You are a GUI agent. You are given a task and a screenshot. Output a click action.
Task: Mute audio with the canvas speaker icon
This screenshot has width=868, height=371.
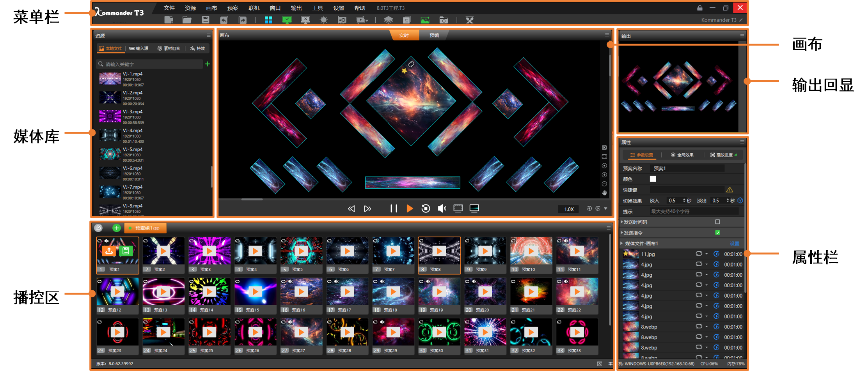point(442,208)
